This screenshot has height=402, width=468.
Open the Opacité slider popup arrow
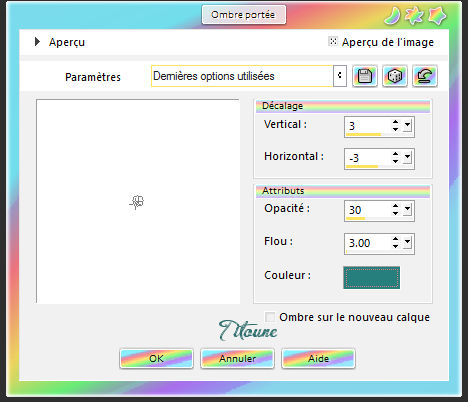(407, 210)
